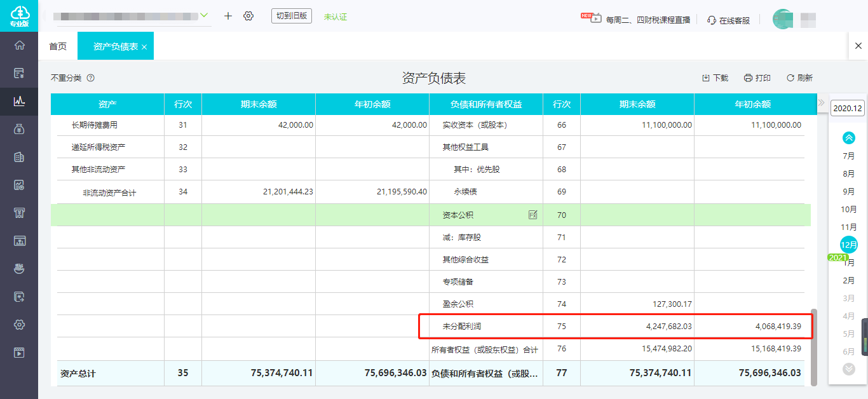This screenshot has height=399, width=868.
Task: Open the home icon in left sidebar
Action: pos(20,45)
